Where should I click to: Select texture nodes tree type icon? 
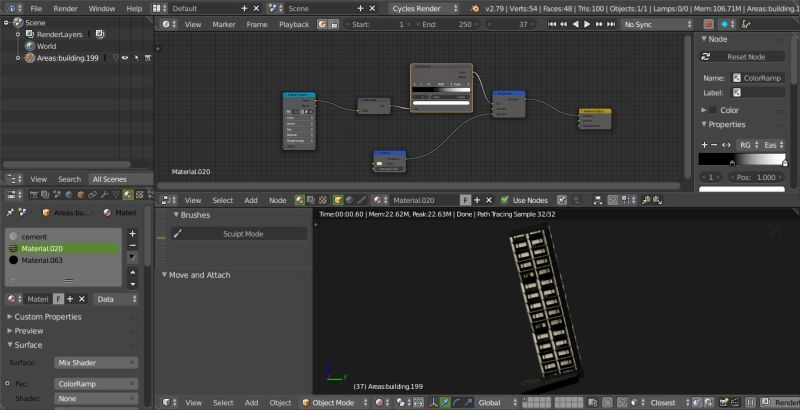click(322, 200)
